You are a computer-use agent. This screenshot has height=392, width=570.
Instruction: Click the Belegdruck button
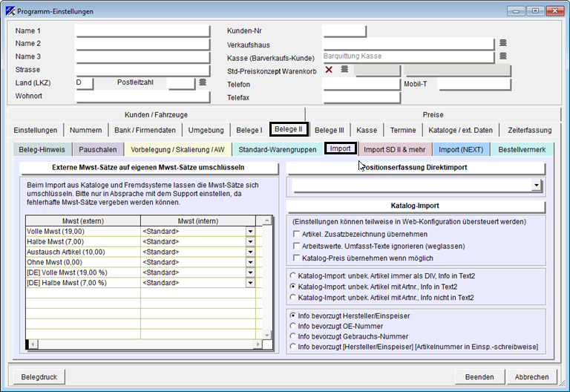(39, 377)
